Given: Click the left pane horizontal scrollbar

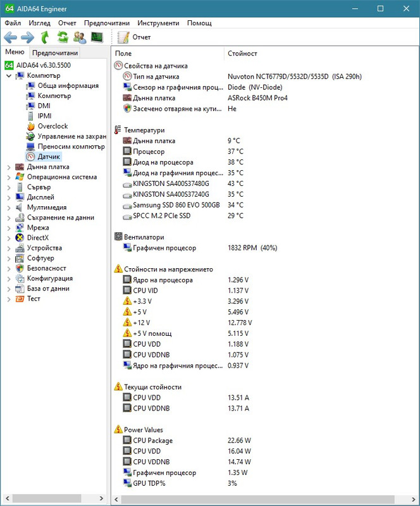Looking at the screenshot, I should point(47,498).
